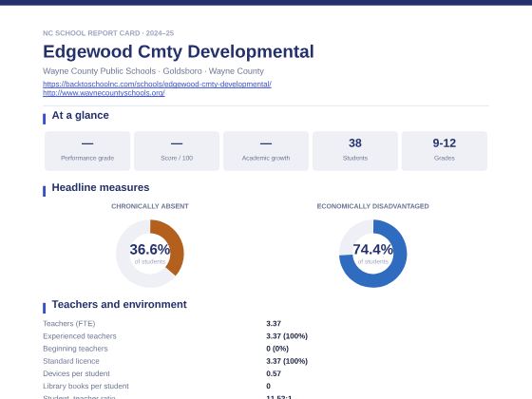Screen dimensions: 532x399
Task: Click the Teachers (FTE) value 3.37
Action: (274, 324)
